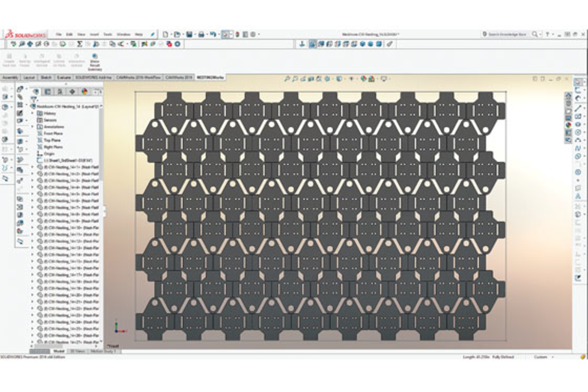This screenshot has height=392, width=588.
Task: Toggle the View Orientation control in the heads-up toolbar
Action: point(326,78)
